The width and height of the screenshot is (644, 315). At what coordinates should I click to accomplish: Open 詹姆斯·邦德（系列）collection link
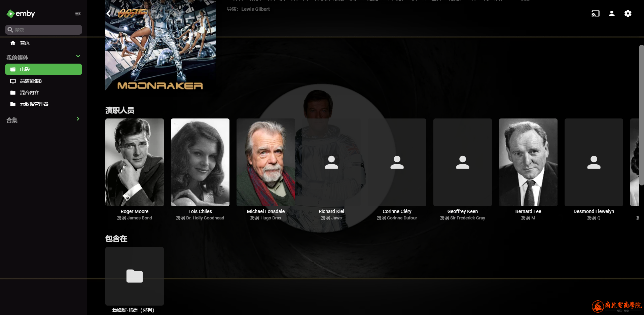click(x=133, y=310)
